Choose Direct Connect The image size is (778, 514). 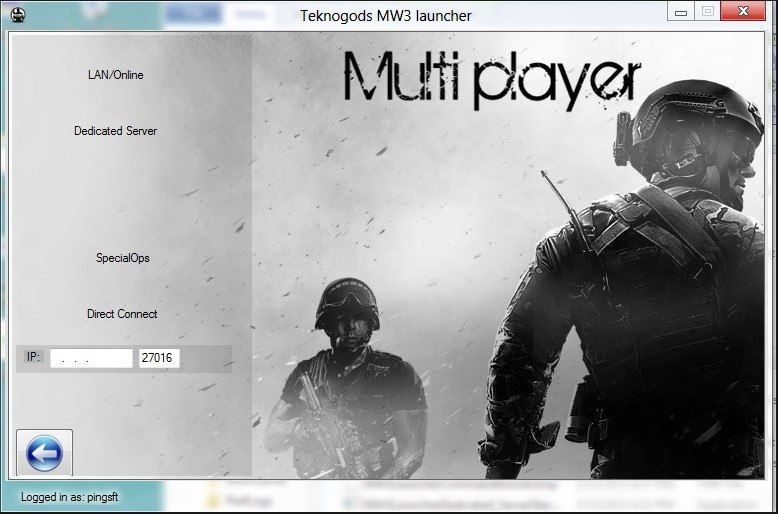click(x=122, y=314)
